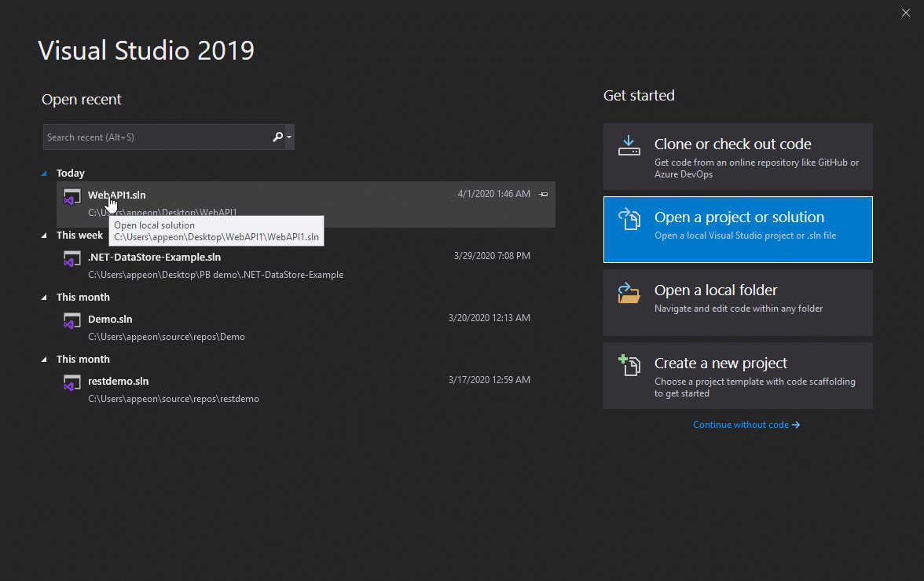Follow the Continue without code link

[x=746, y=425]
